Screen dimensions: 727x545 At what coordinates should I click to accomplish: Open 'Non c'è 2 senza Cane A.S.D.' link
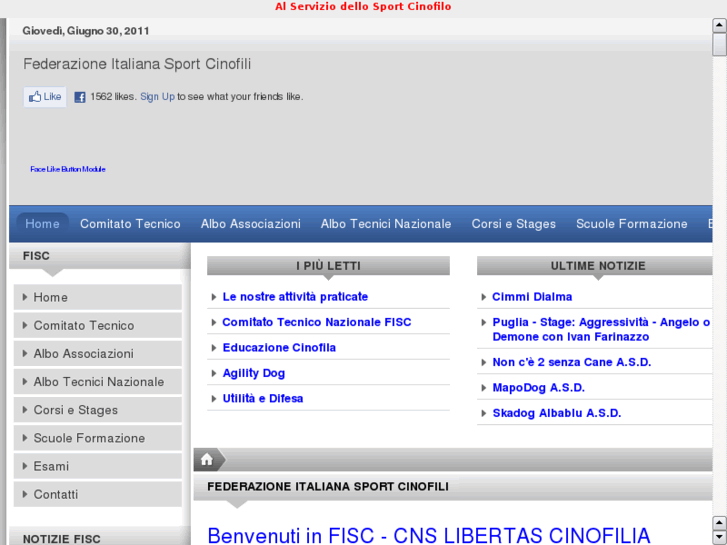pos(572,362)
